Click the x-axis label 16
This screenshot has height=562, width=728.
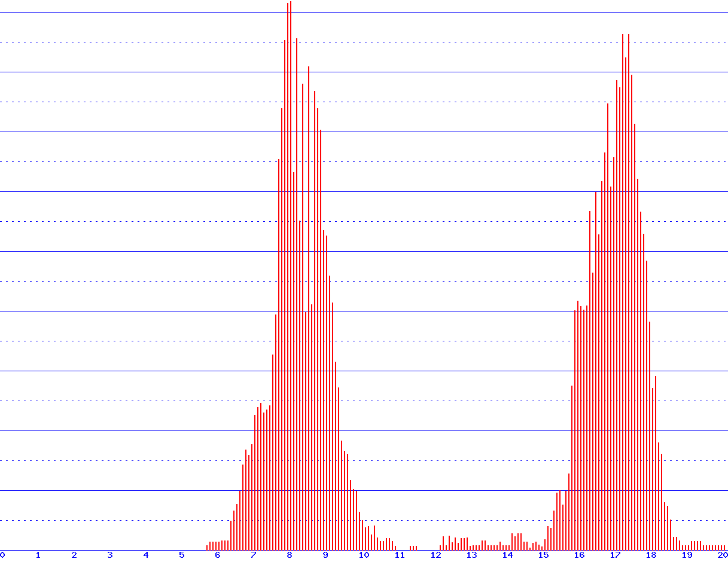click(579, 555)
